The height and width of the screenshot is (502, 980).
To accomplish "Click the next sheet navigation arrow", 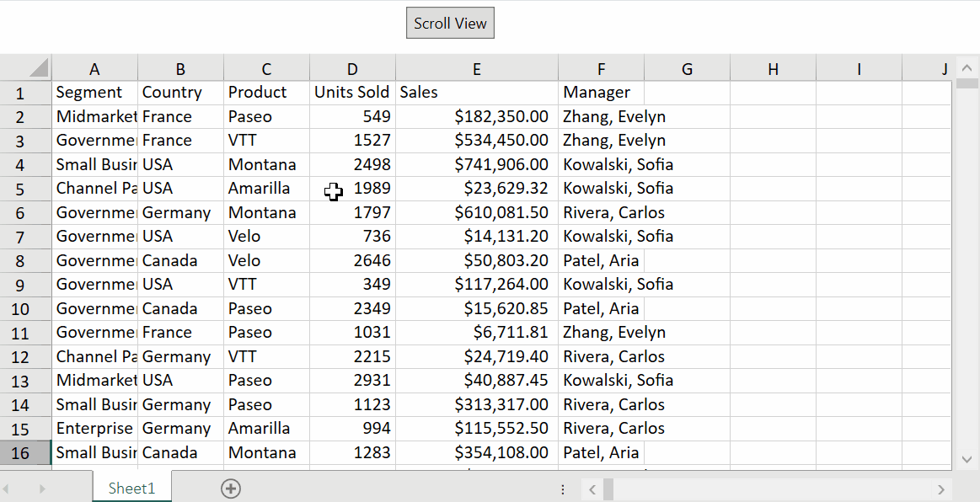I will click(x=42, y=489).
